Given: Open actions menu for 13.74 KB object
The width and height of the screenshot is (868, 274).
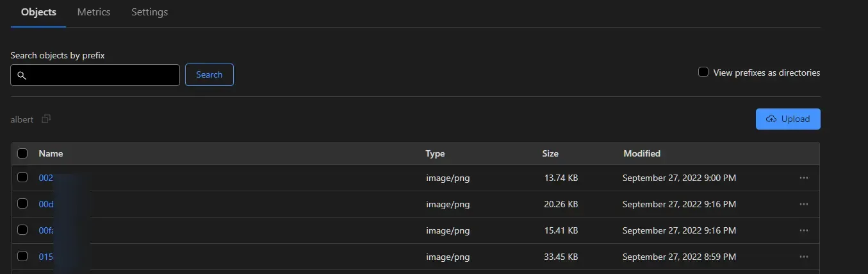Looking at the screenshot, I should click(804, 178).
